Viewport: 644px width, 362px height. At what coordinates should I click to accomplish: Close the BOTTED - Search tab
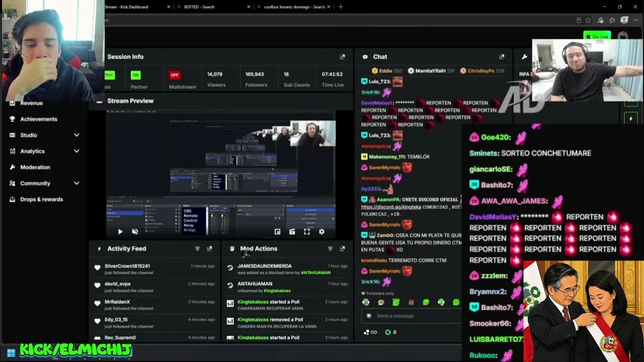point(249,7)
